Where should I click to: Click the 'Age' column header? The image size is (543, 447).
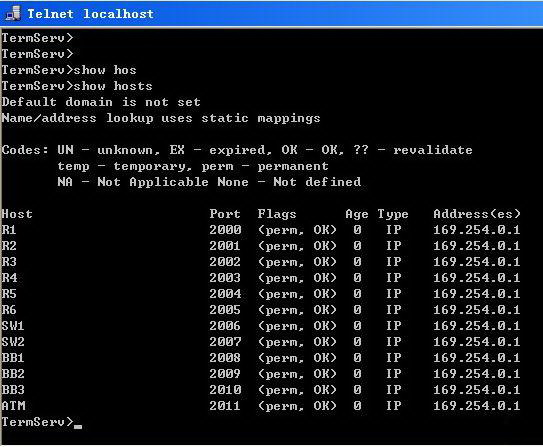[357, 214]
